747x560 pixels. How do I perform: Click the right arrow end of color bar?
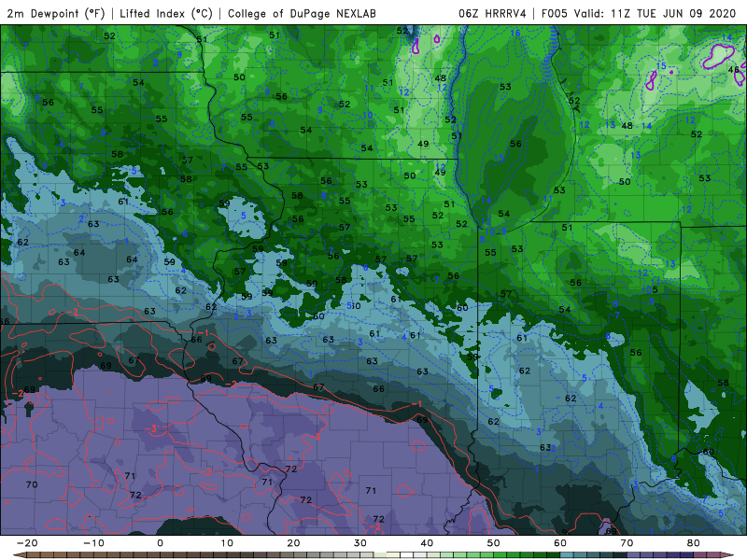728,555
